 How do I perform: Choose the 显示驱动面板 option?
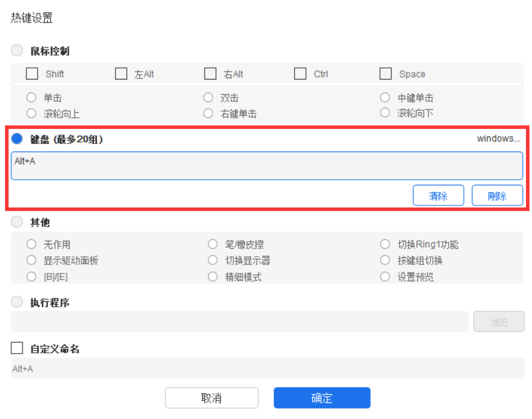pyautogui.click(x=31, y=260)
